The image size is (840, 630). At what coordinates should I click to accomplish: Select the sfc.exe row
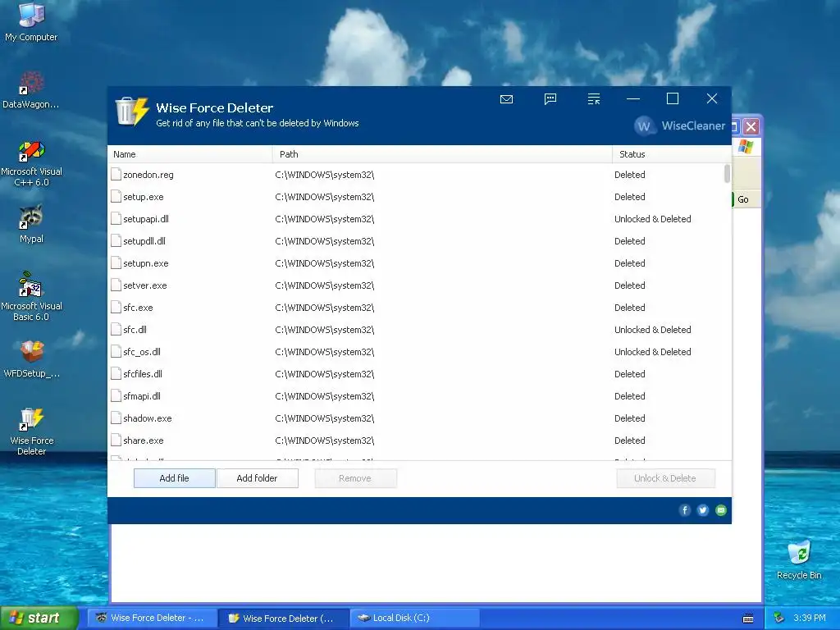416,308
